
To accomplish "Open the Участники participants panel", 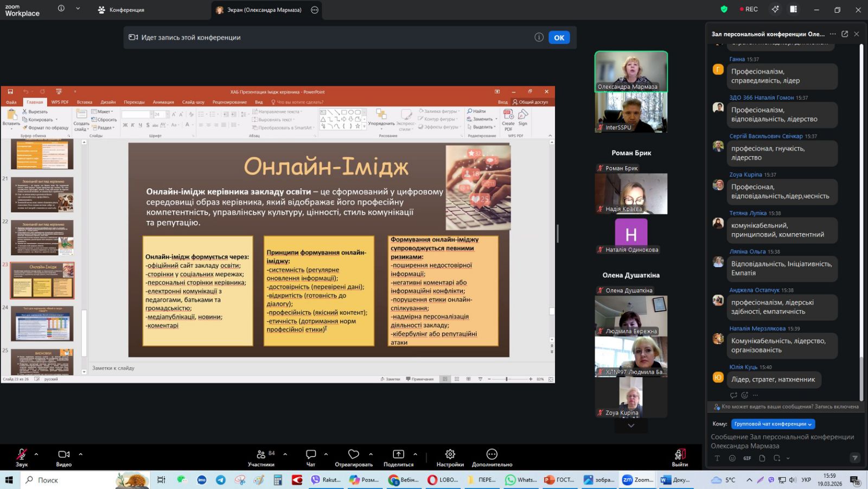I will coord(261,456).
